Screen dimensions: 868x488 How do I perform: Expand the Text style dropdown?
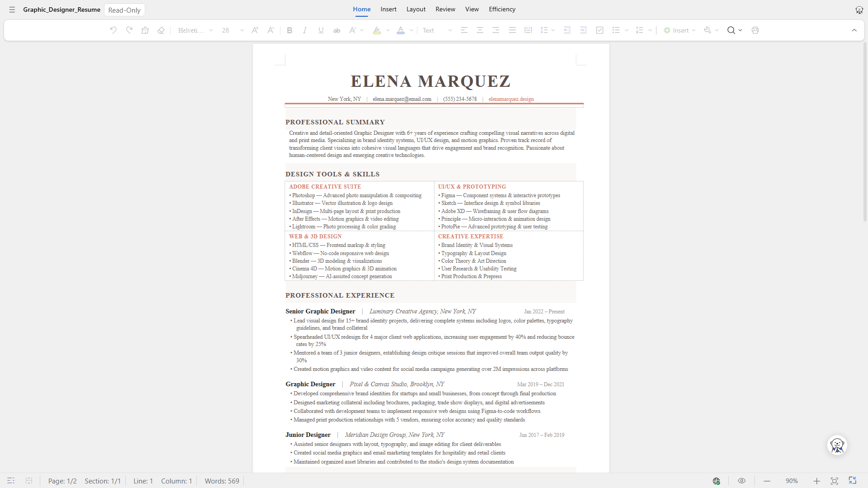[437, 30]
